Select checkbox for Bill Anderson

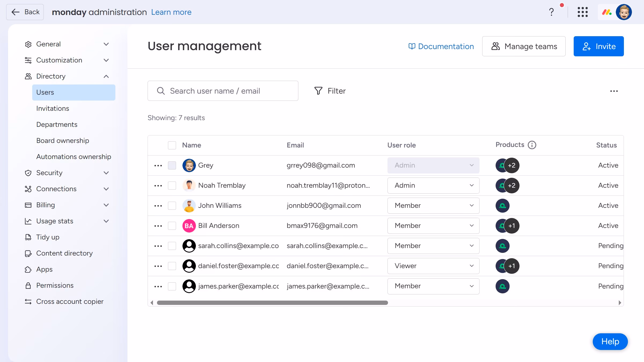(172, 226)
